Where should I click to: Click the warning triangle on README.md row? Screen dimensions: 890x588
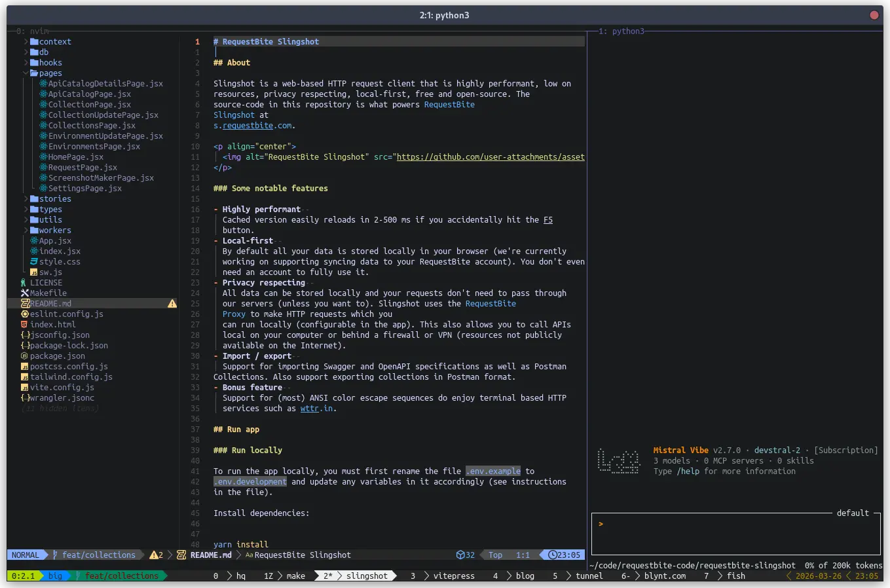click(171, 303)
